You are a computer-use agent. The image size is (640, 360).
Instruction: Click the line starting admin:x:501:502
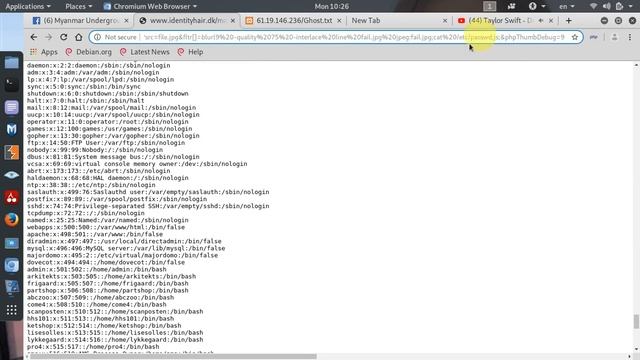tap(97, 269)
